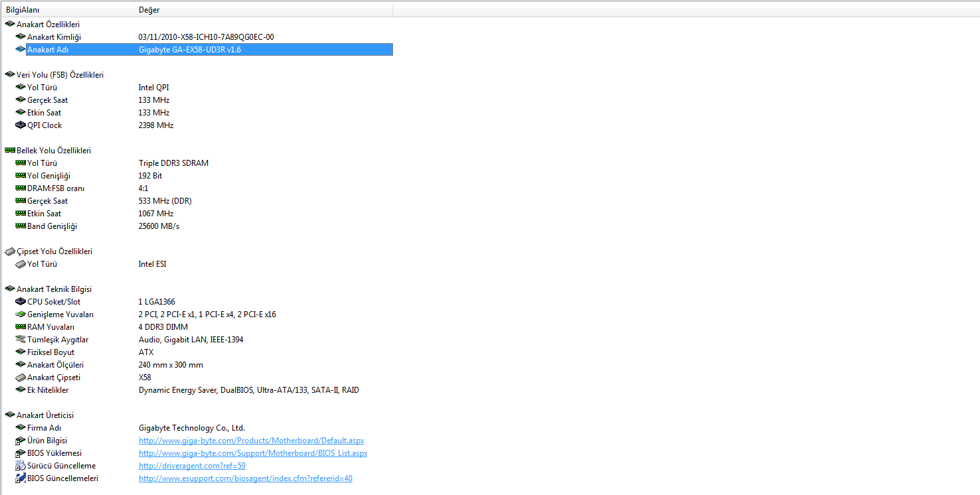
Task: Click the BIOS Yüklemesi link icon
Action: (20, 453)
